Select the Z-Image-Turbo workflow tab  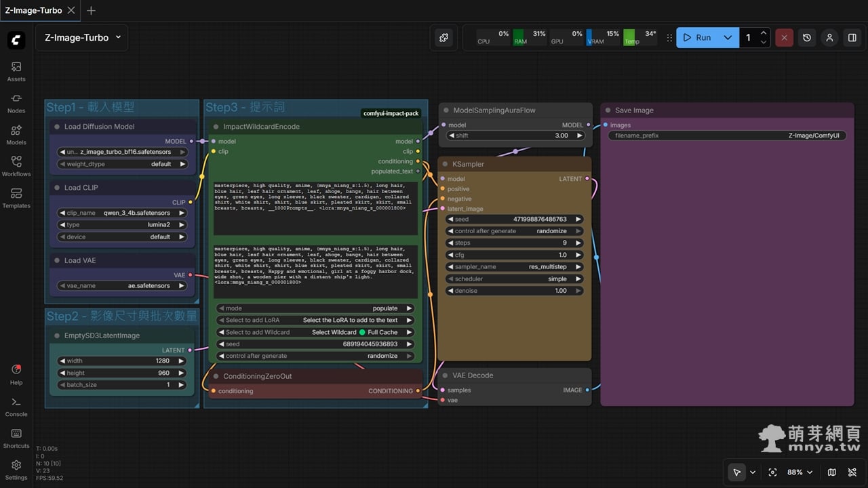pyautogui.click(x=34, y=10)
